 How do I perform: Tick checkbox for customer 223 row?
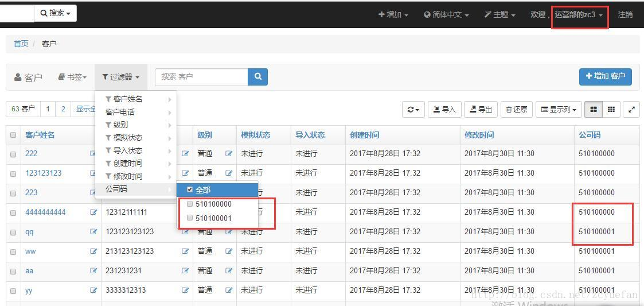click(13, 193)
